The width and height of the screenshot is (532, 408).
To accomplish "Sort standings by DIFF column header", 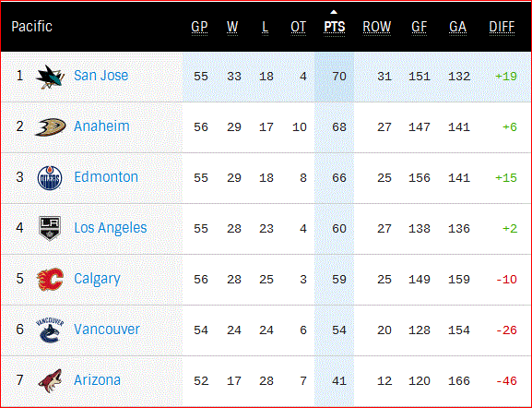I will tap(502, 27).
